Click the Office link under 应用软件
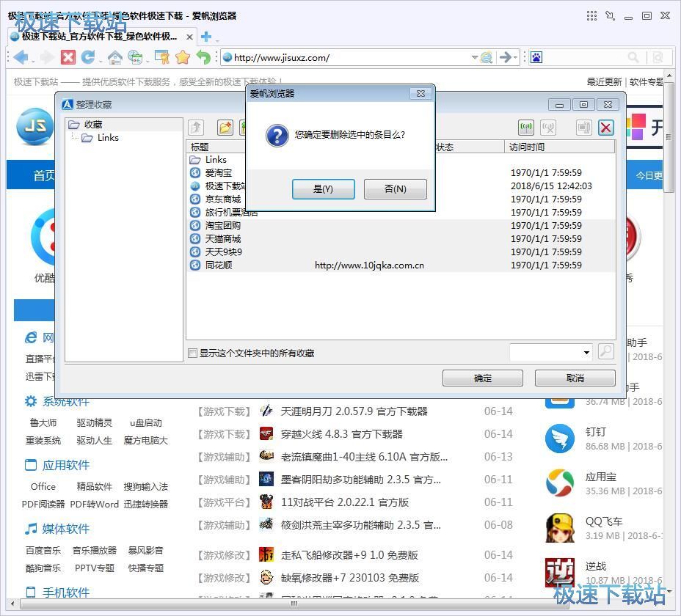The image size is (681, 616). click(43, 487)
